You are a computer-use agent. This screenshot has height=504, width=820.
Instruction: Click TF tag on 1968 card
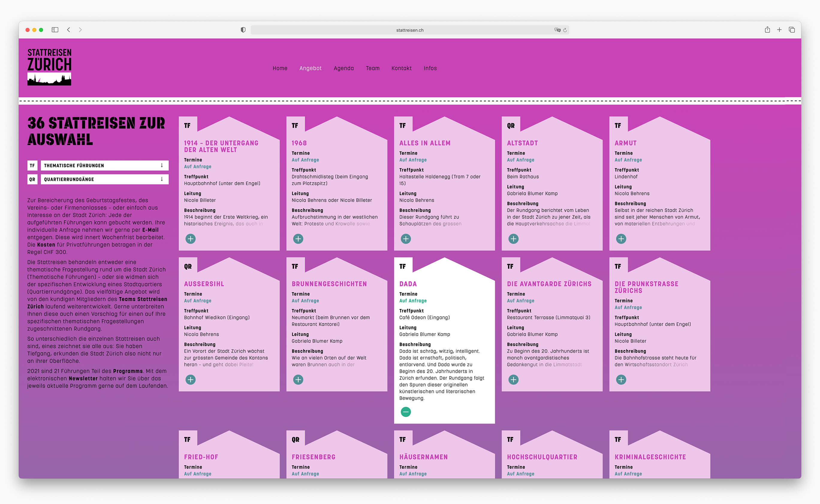pyautogui.click(x=295, y=126)
